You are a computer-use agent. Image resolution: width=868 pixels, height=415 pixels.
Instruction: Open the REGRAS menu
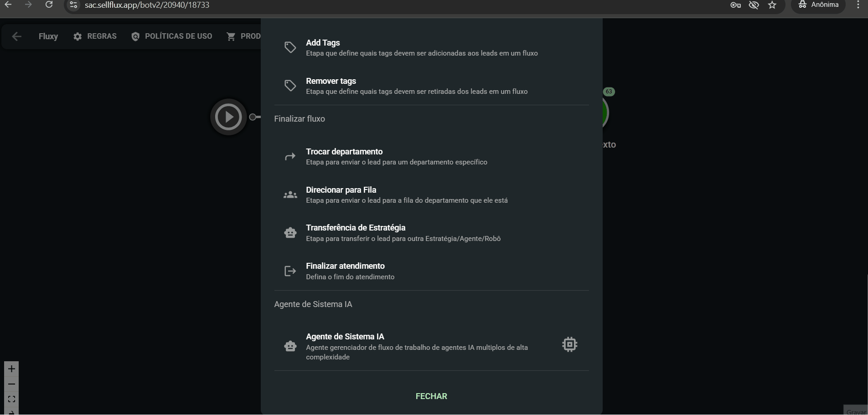(95, 36)
